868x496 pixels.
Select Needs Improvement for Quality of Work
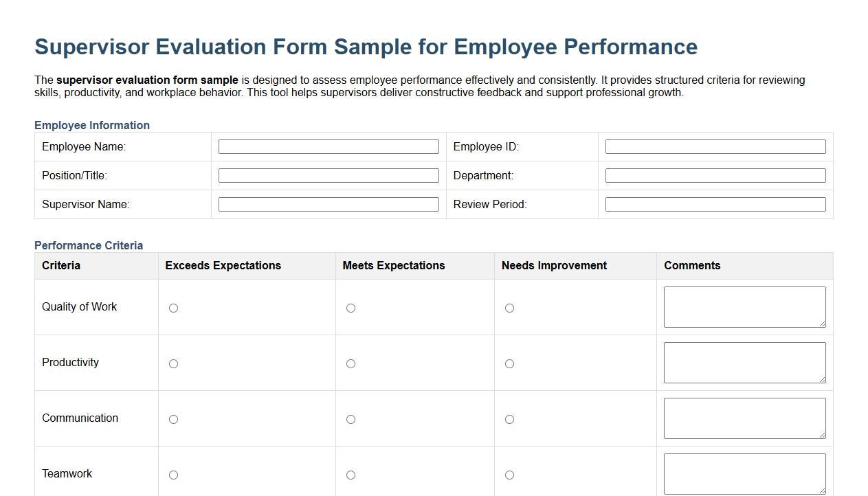tap(509, 308)
